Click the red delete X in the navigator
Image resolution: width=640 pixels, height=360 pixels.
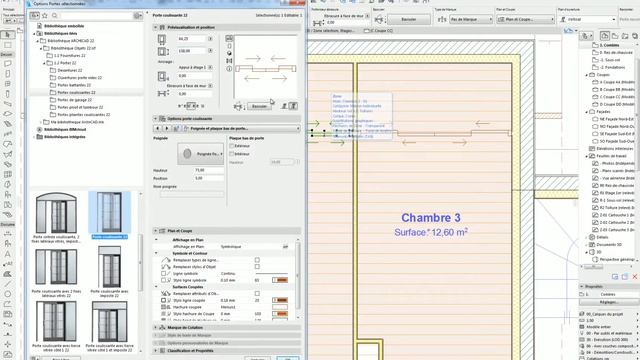[635, 277]
